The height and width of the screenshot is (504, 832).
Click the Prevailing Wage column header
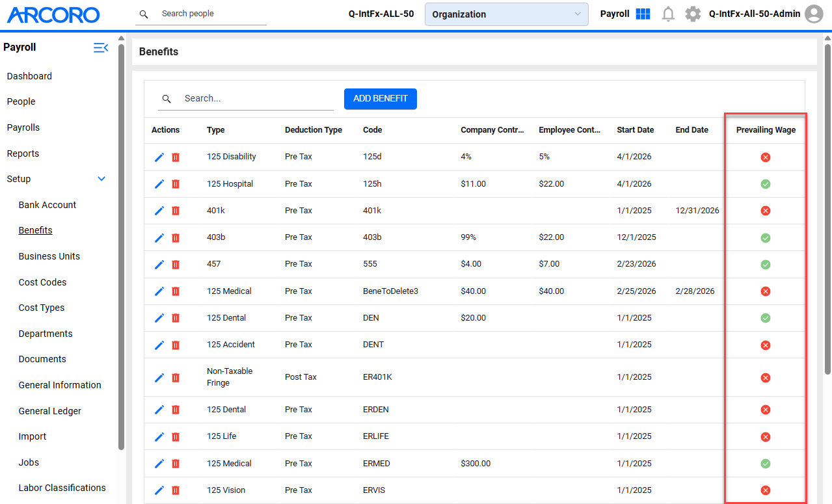point(766,130)
